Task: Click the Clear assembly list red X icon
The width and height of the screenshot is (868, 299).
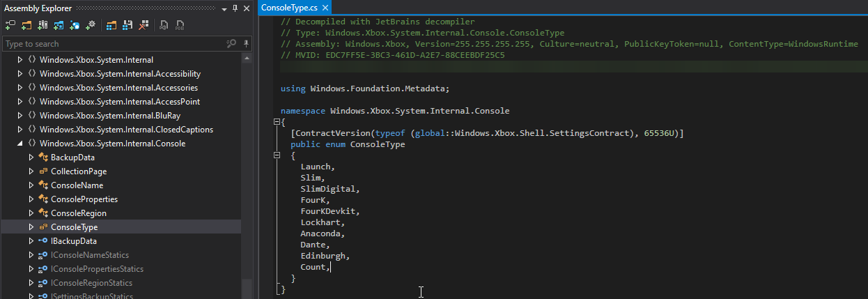Action: (x=144, y=26)
